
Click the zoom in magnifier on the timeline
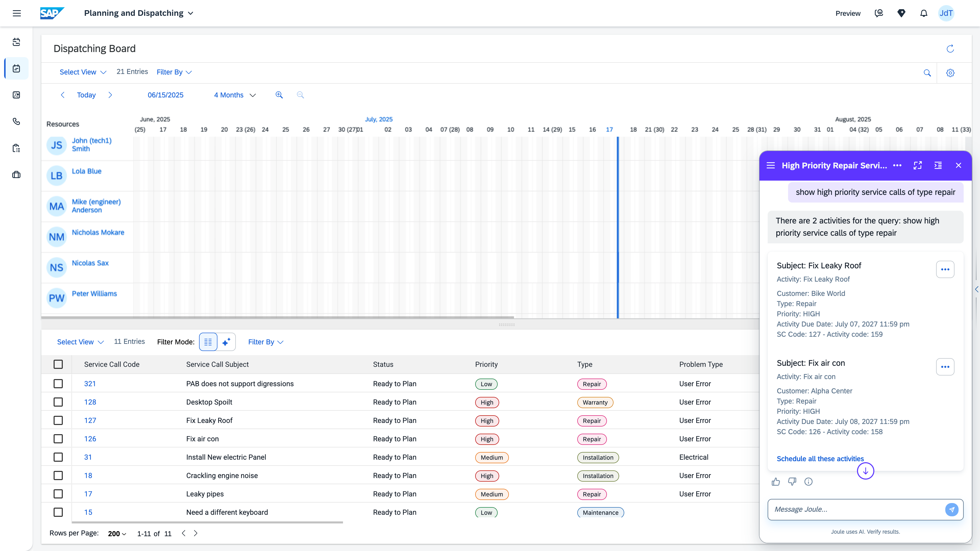pyautogui.click(x=279, y=95)
